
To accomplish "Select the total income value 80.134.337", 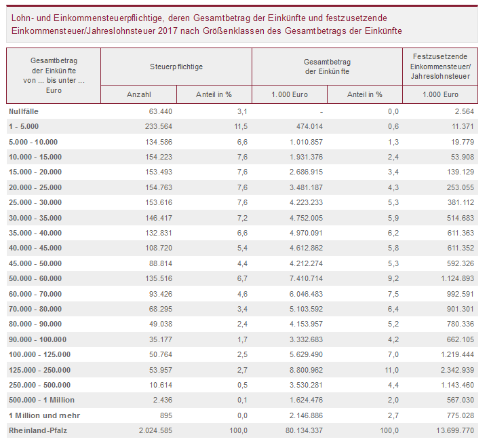I will pos(304,431).
